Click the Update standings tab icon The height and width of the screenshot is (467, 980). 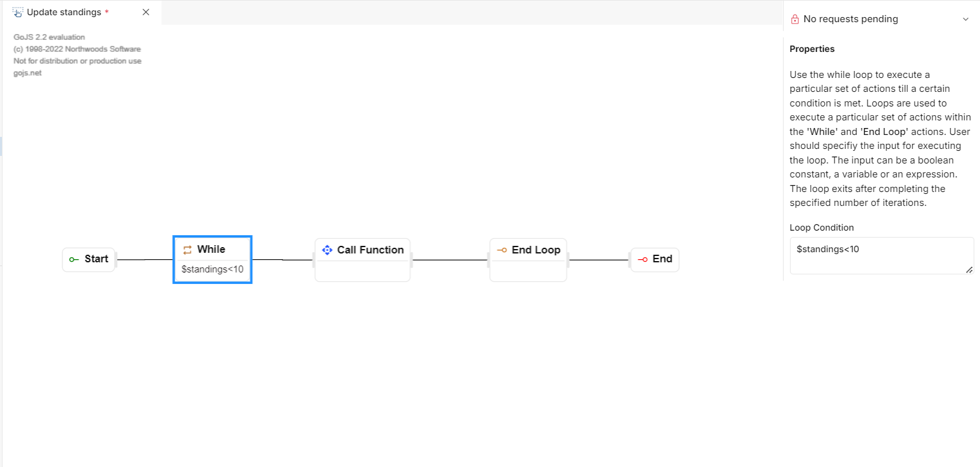pos(18,12)
